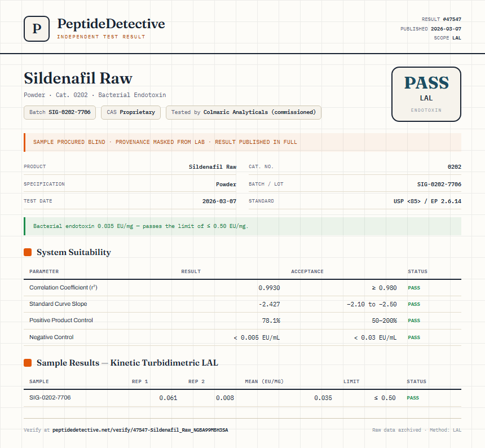Click the PeptideDetective brand title
The image size is (485, 448).
point(111,24)
